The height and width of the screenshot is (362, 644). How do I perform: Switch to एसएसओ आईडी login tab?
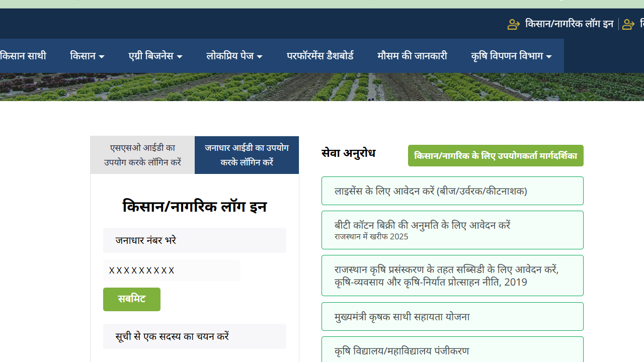pos(142,155)
